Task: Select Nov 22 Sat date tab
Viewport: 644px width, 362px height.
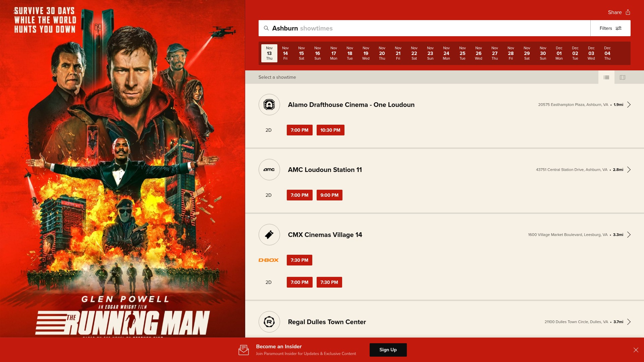Action: [414, 53]
